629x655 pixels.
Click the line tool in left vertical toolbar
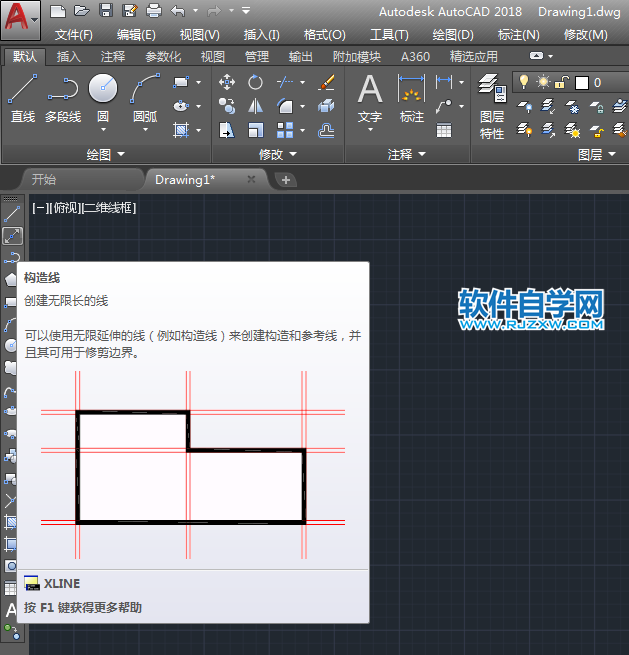coord(12,214)
